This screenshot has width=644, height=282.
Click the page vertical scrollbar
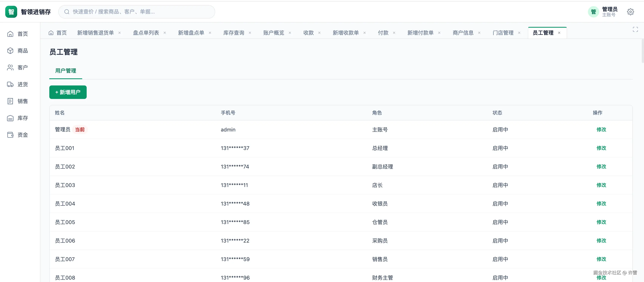(x=642, y=51)
